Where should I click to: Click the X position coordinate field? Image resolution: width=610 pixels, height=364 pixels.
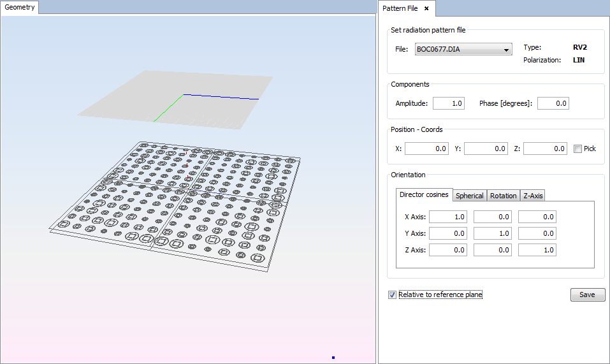[x=426, y=149]
